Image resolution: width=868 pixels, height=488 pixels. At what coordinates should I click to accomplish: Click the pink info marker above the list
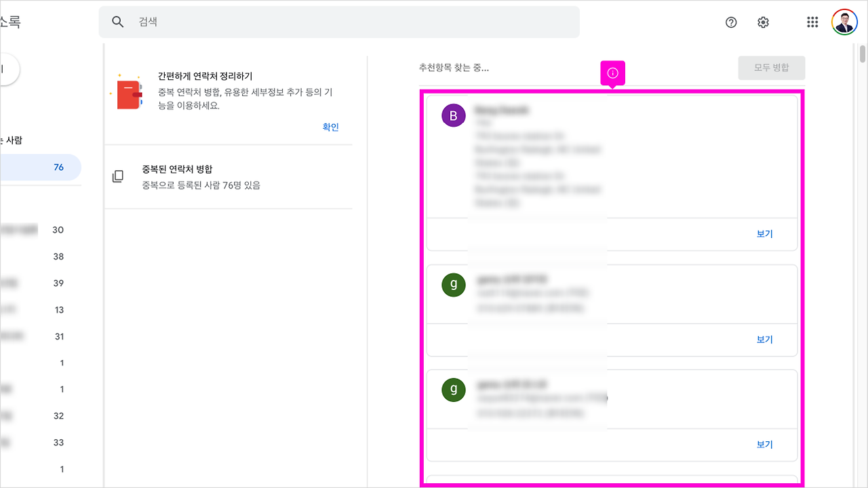pyautogui.click(x=612, y=73)
